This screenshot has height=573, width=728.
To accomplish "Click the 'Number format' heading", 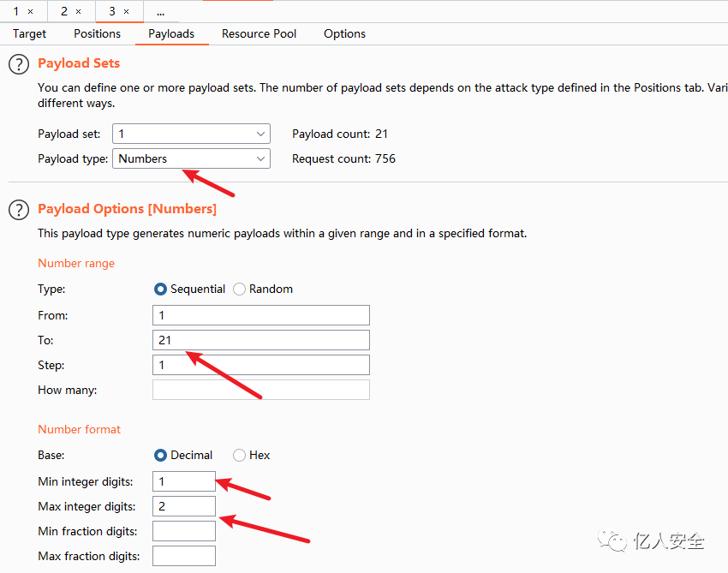I will coord(79,429).
